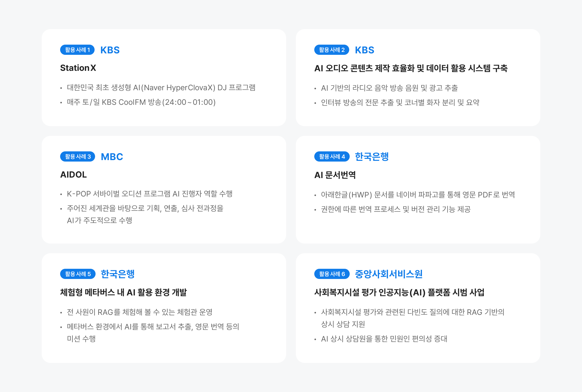Click 한국은행 beside the 활용 사례 5 badge
Screen dimensions: 582x392
click(x=117, y=274)
